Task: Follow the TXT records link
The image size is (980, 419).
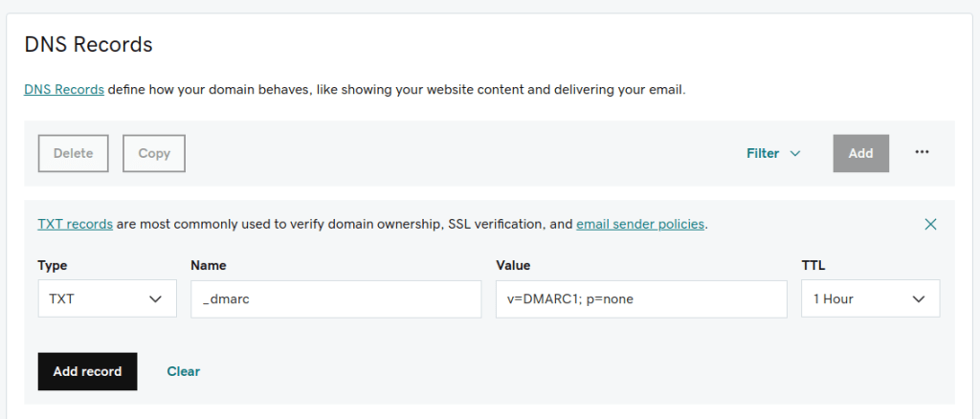Action: point(76,225)
